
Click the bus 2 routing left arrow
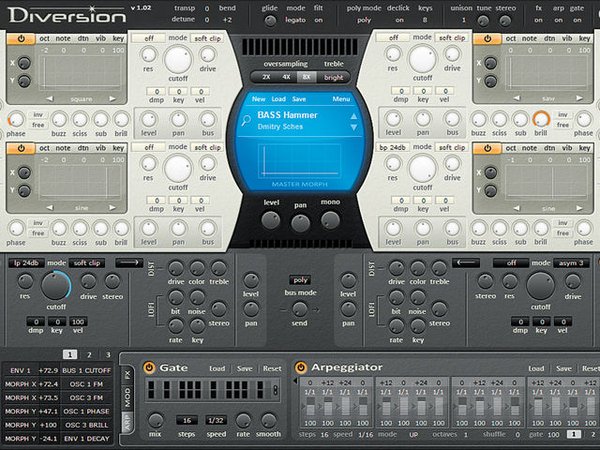click(x=466, y=263)
